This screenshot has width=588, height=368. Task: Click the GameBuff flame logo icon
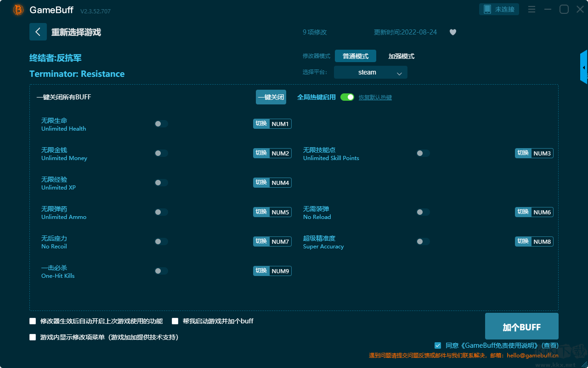pyautogui.click(x=18, y=10)
